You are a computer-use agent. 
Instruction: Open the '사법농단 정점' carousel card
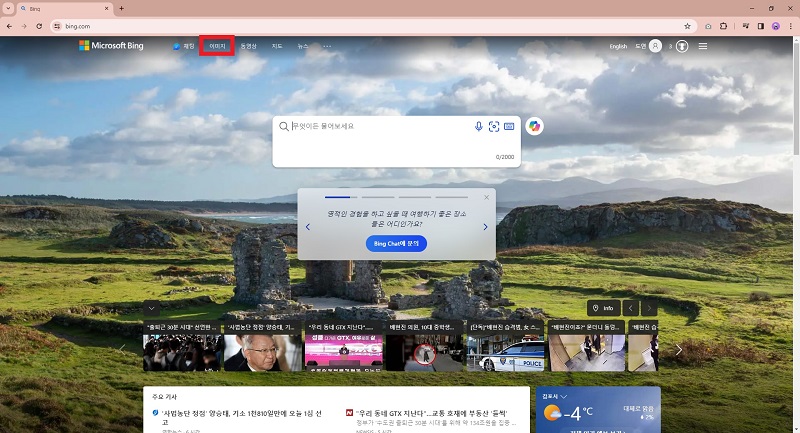(x=263, y=346)
